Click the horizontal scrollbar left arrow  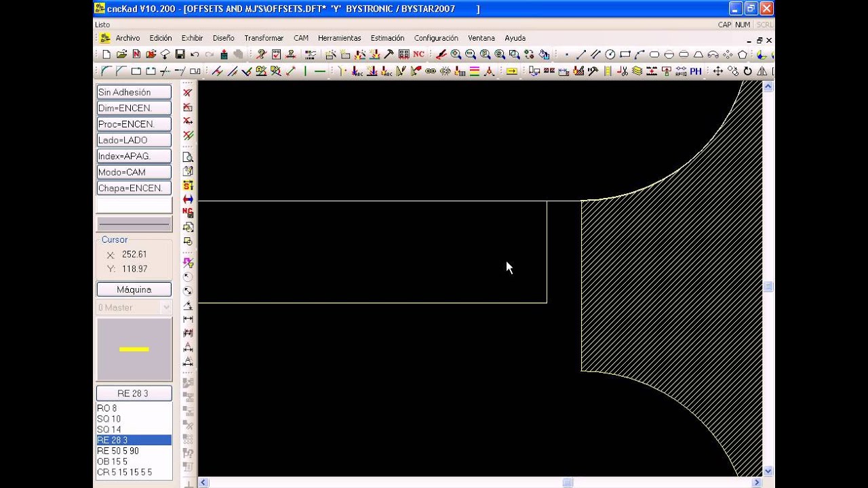(203, 483)
